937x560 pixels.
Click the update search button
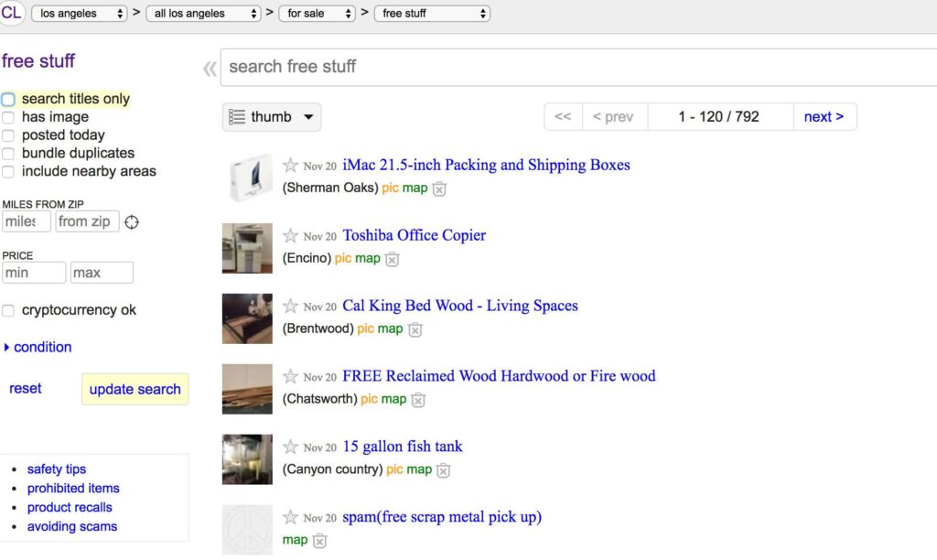pyautogui.click(x=135, y=389)
